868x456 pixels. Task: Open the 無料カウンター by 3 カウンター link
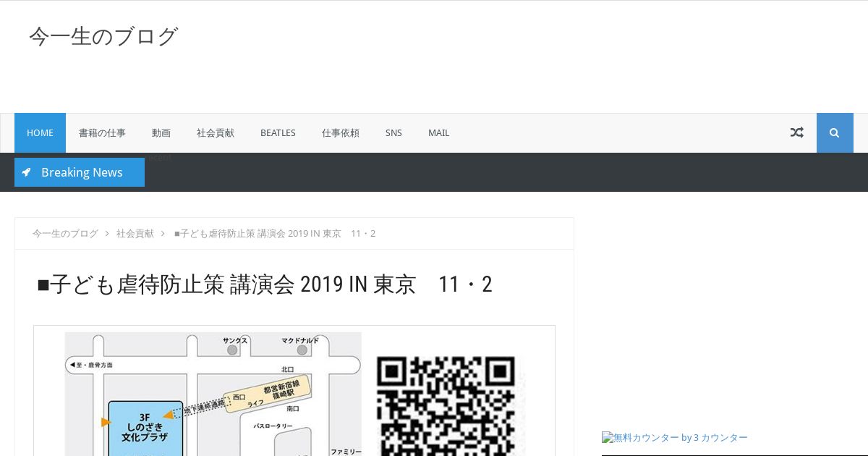tap(675, 437)
